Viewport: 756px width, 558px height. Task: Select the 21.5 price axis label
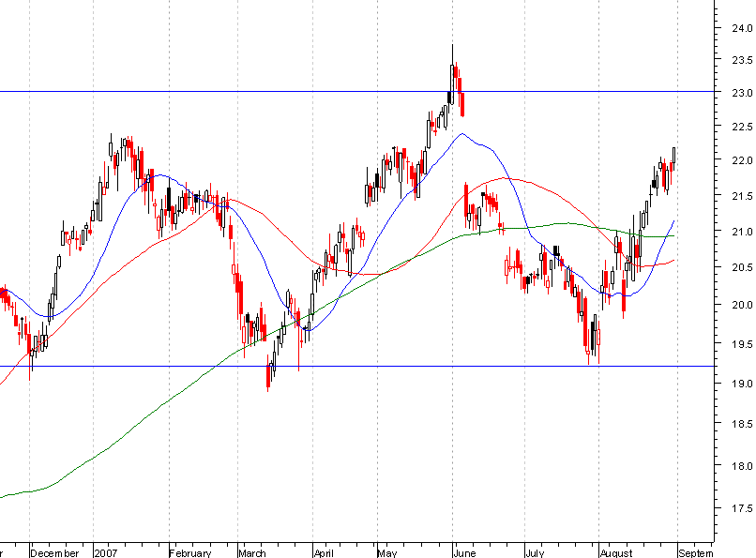tap(742, 196)
